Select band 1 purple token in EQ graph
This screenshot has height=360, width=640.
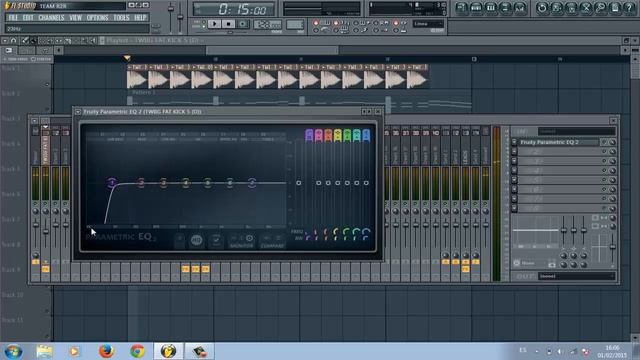(x=111, y=182)
